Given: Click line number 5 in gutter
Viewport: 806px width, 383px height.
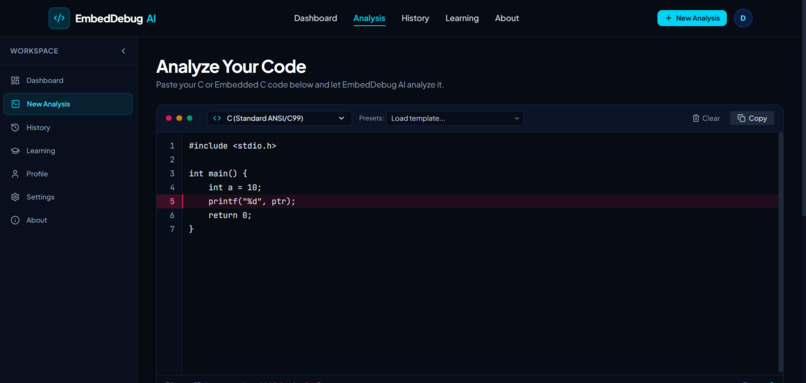Looking at the screenshot, I should click(x=172, y=202).
